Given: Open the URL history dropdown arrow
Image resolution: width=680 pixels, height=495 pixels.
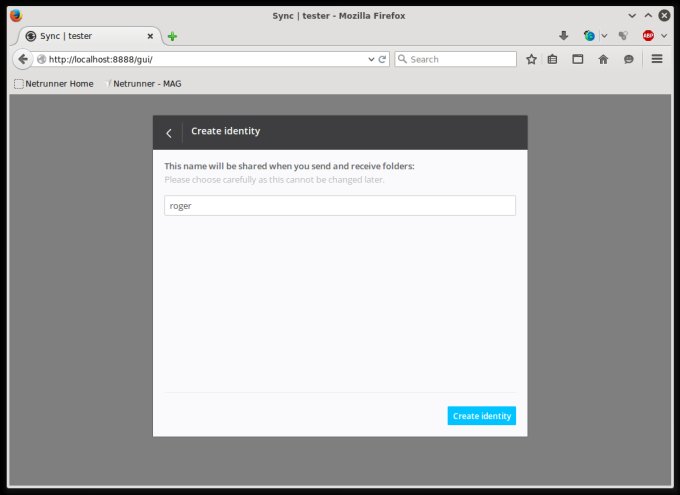Looking at the screenshot, I should 371,59.
